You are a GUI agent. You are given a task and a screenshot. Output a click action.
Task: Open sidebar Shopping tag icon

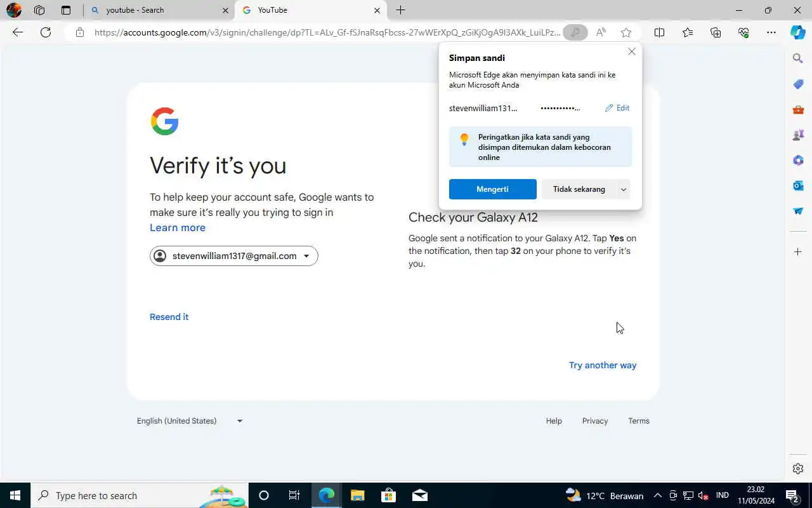point(798,84)
